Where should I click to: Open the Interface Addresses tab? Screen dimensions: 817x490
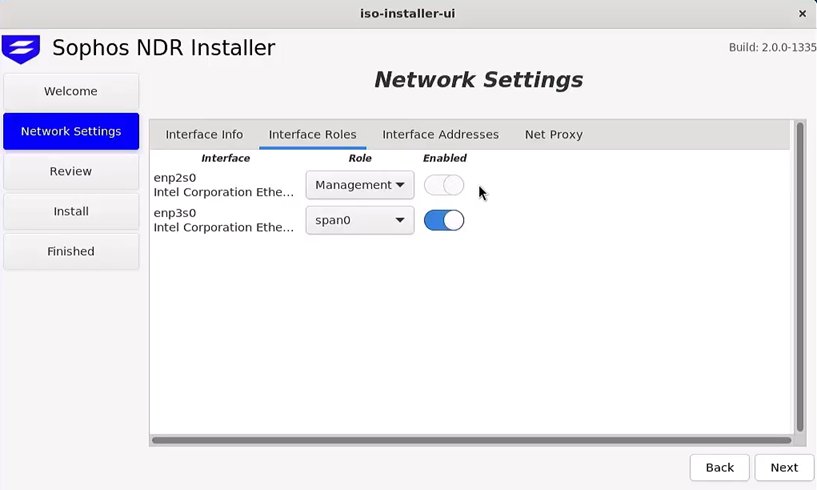click(440, 134)
